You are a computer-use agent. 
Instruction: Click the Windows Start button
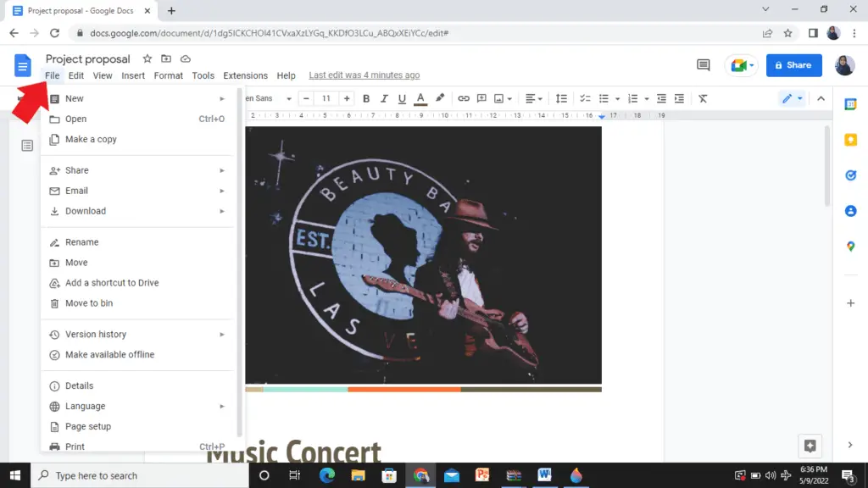(x=15, y=475)
